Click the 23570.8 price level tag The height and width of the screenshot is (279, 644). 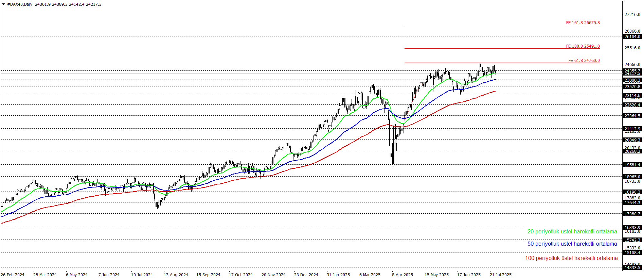pos(632,87)
